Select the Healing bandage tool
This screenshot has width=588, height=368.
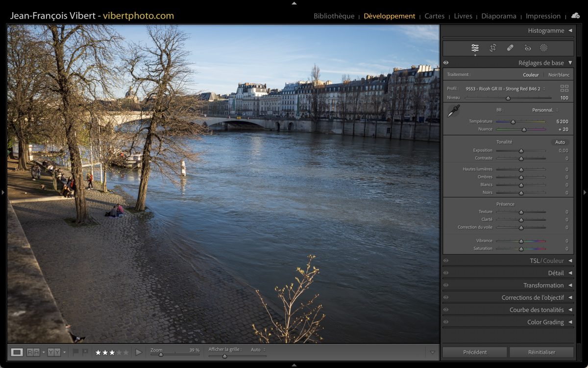(510, 48)
